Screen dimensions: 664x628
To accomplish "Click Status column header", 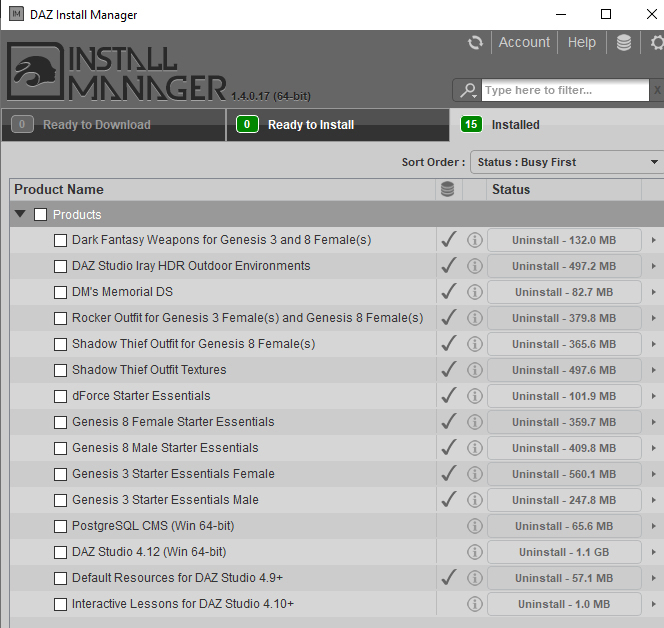I will pyautogui.click(x=564, y=189).
